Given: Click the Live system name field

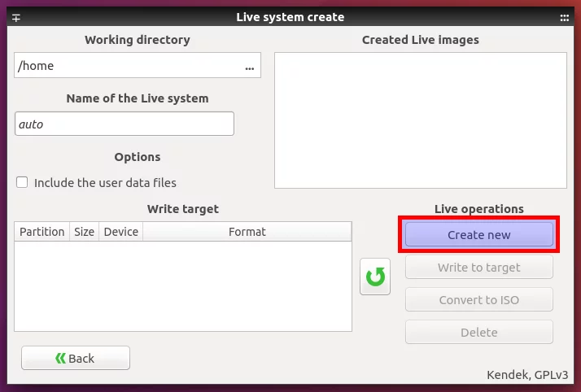Looking at the screenshot, I should (124, 124).
